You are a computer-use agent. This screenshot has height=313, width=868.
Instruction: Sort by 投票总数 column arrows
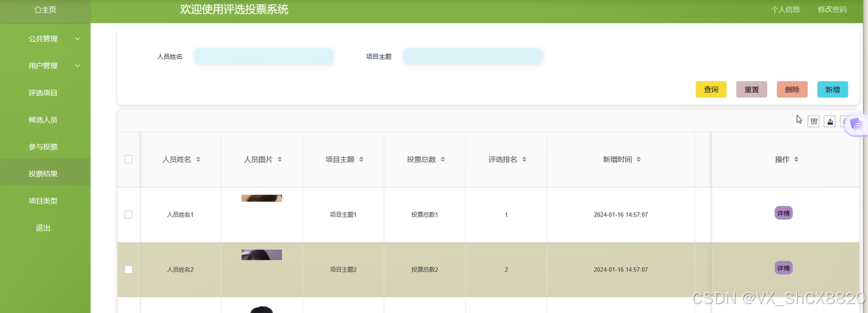click(442, 160)
